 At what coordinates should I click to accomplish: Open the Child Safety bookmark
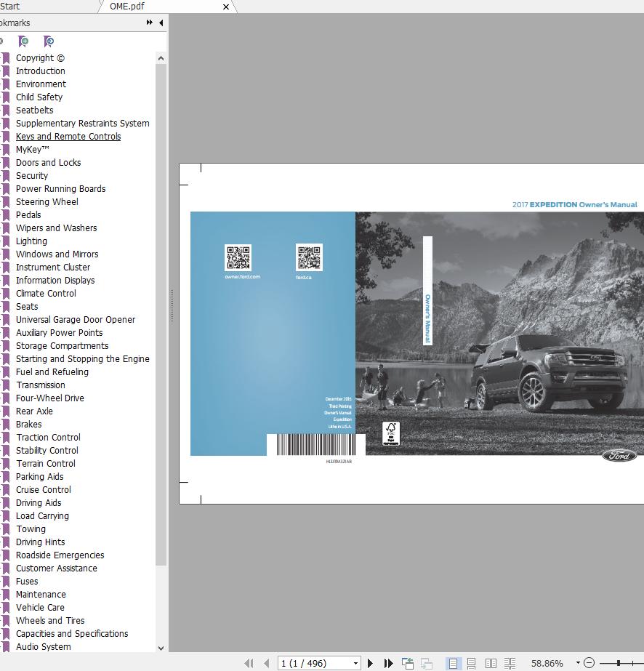39,97
